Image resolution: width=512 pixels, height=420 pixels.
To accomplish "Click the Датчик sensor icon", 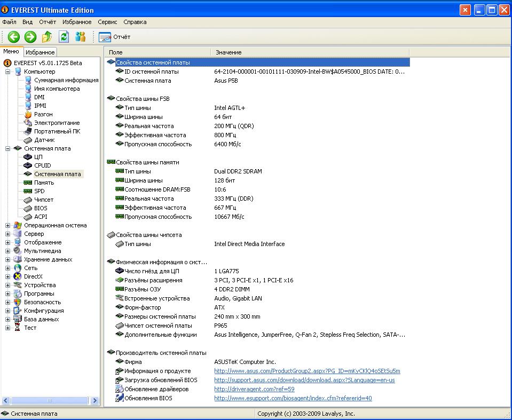I will (x=28, y=140).
